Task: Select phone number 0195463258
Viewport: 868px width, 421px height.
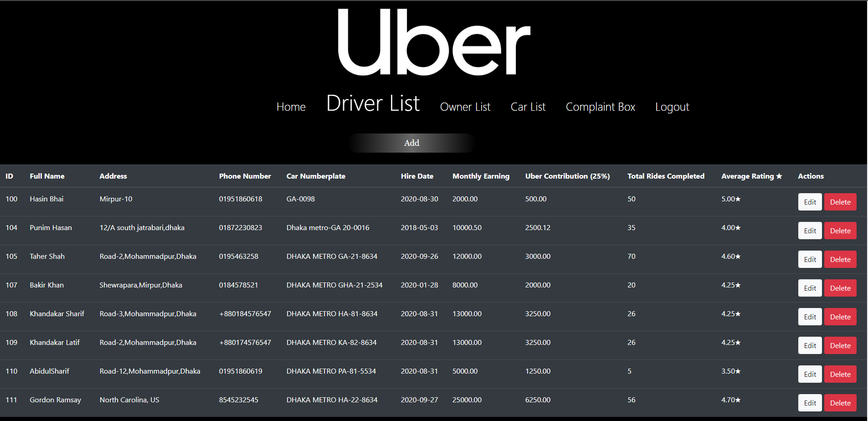Action: tap(238, 256)
